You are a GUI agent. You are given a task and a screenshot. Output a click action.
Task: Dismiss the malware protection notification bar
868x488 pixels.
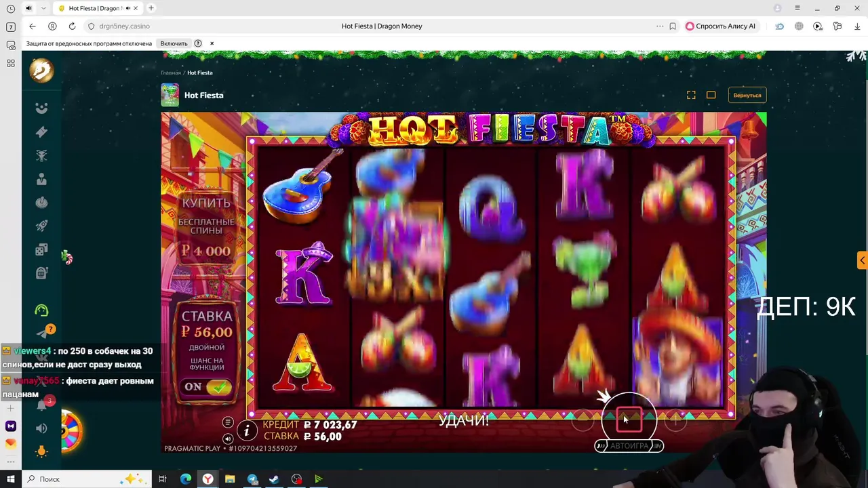click(x=212, y=43)
